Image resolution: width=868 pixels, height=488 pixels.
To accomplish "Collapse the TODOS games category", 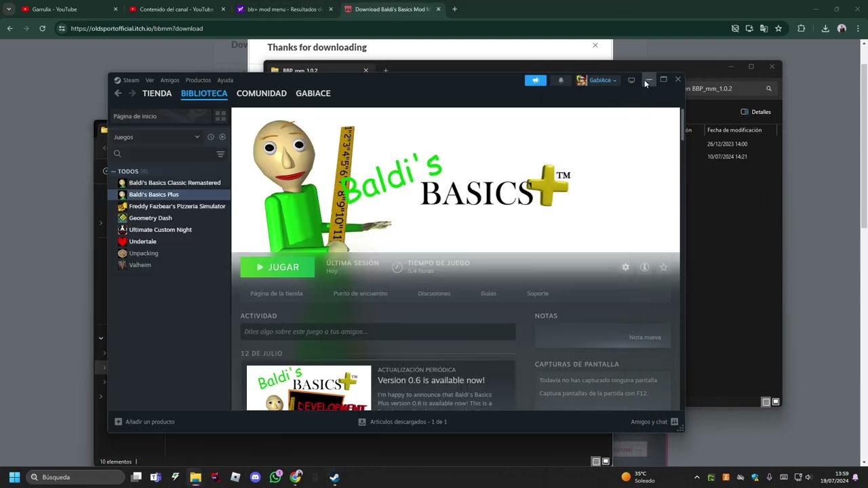I will click(114, 171).
